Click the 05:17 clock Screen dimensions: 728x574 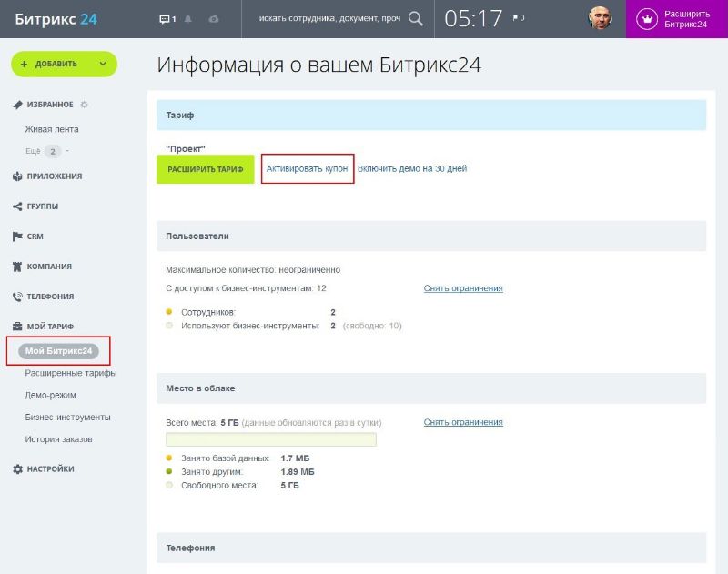473,19
